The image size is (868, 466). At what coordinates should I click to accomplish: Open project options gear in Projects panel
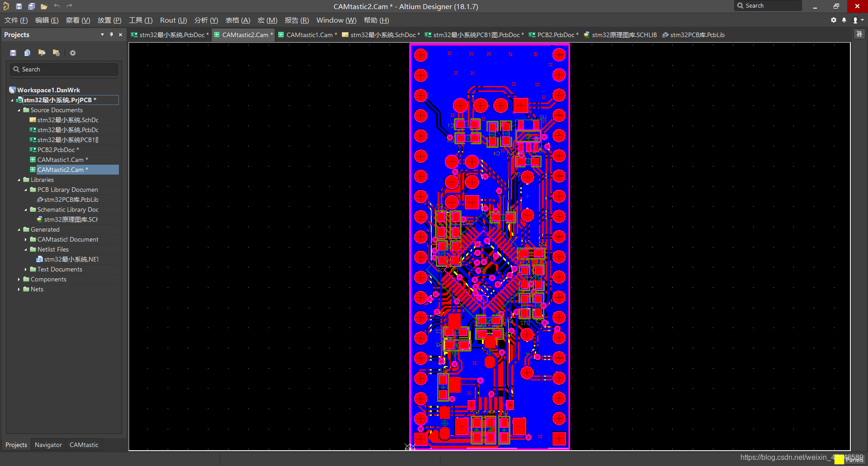73,53
